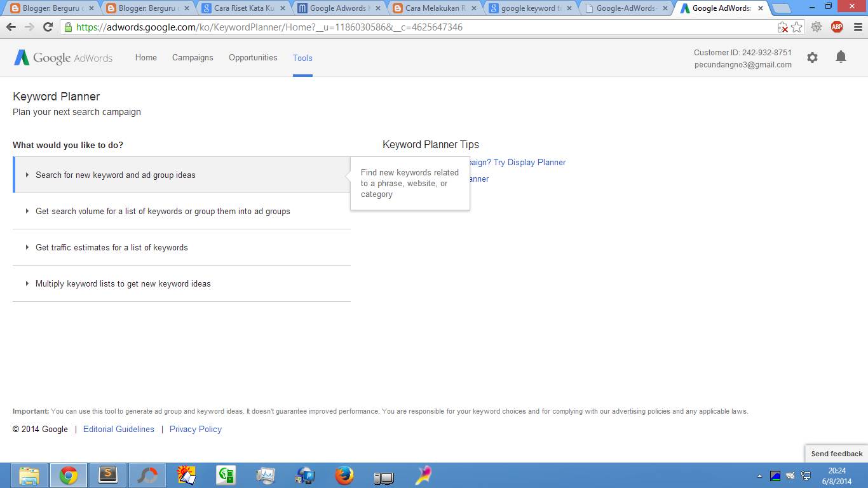The width and height of the screenshot is (868, 488).
Task: Reload the page with the refresh icon
Action: 48,27
